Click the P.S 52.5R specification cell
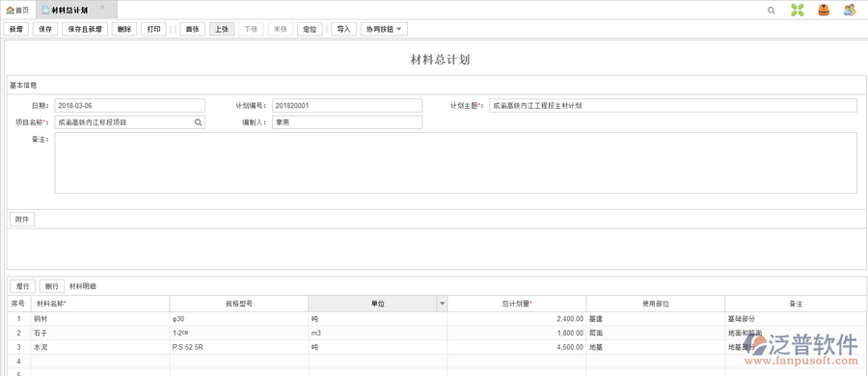This screenshot has height=376, width=868. pos(239,347)
